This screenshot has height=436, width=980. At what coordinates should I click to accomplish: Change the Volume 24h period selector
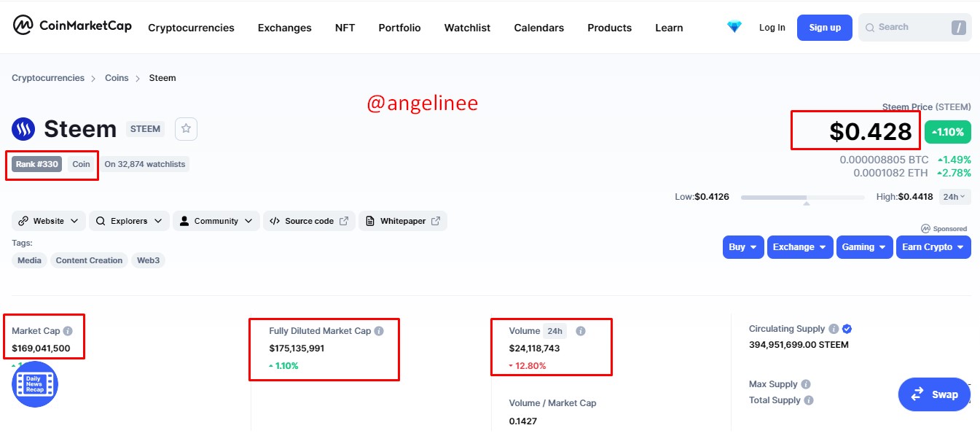(x=554, y=331)
